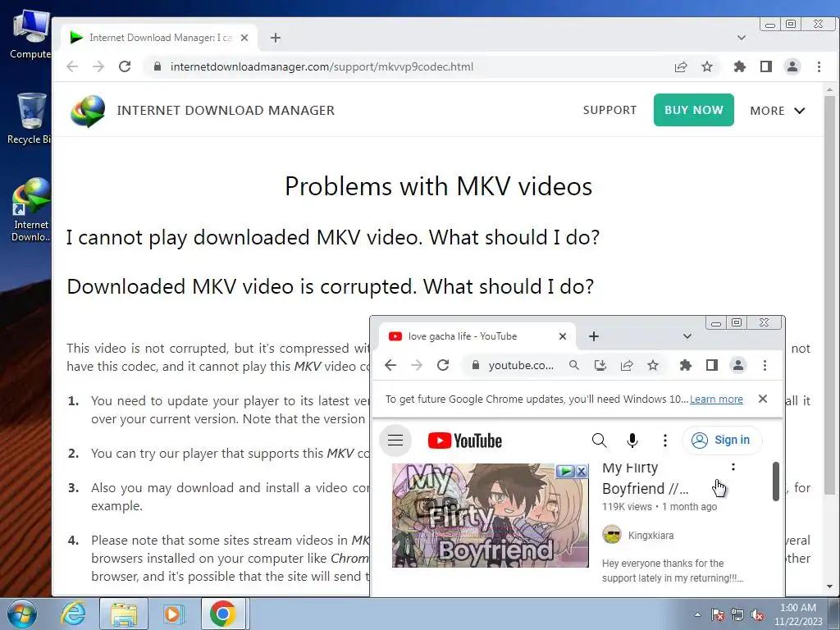
Task: Open new tab in IDM browser window
Action: (276, 38)
